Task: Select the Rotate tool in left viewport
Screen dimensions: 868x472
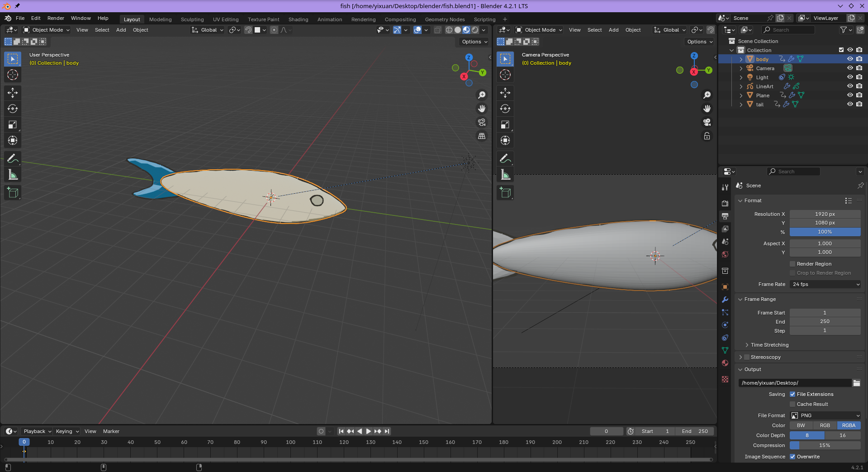Action: (13, 109)
